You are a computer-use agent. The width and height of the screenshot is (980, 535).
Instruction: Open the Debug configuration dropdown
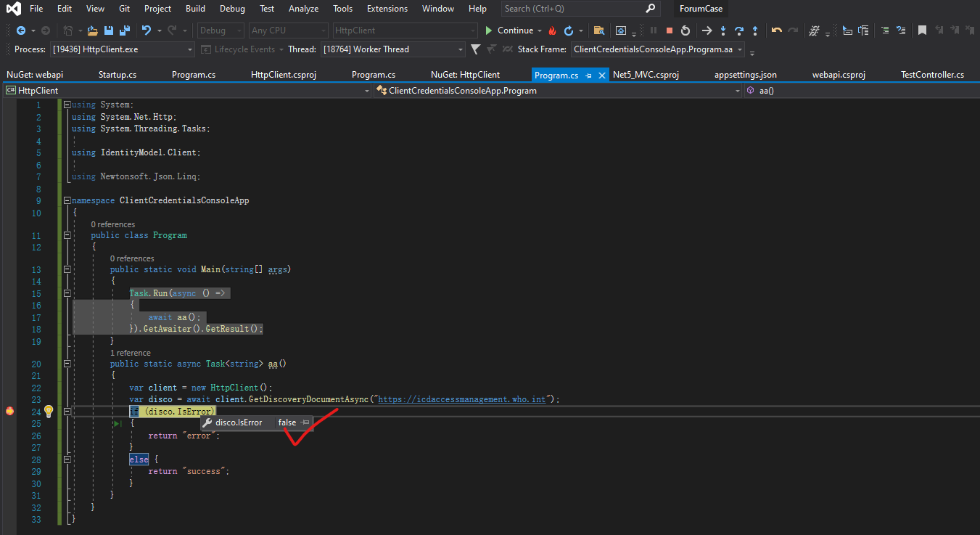[x=221, y=30]
